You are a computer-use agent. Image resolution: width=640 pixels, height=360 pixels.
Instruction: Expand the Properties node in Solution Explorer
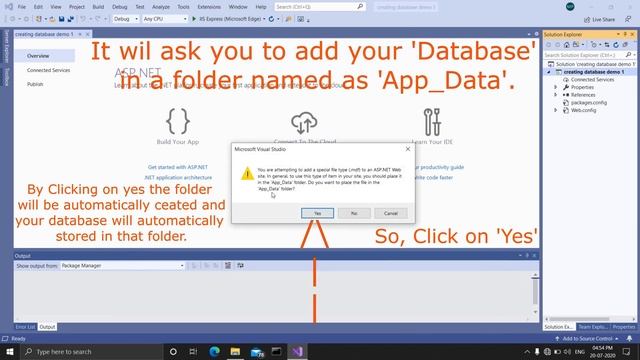click(x=555, y=87)
